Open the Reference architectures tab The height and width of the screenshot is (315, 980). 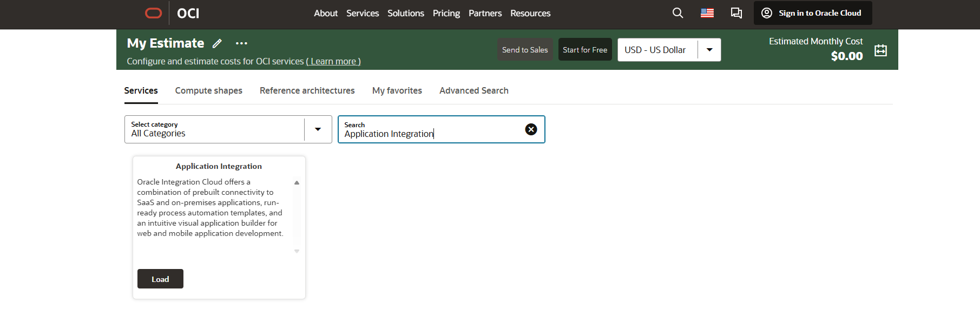coord(307,90)
